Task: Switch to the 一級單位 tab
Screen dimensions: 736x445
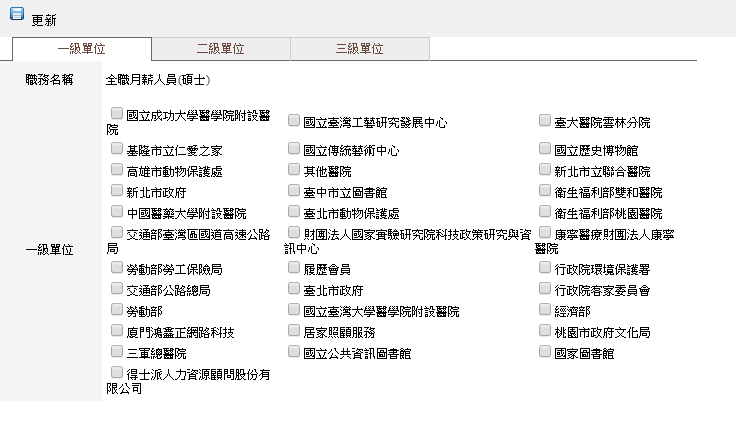Action: [82, 48]
